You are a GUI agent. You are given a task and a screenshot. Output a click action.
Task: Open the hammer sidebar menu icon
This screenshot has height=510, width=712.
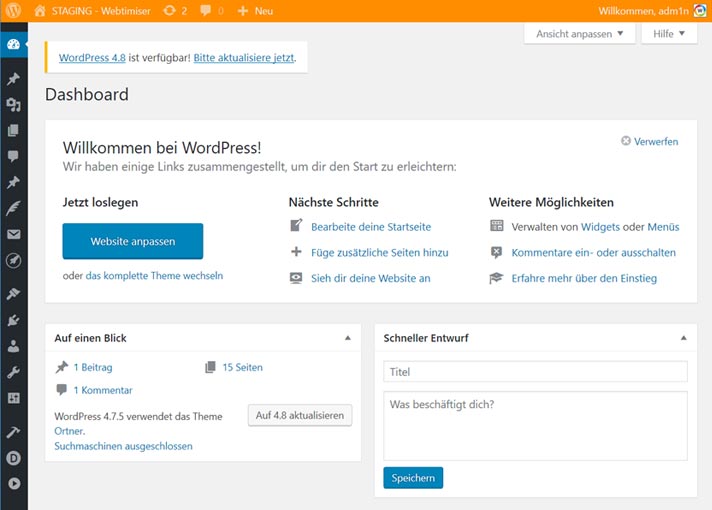point(14,431)
